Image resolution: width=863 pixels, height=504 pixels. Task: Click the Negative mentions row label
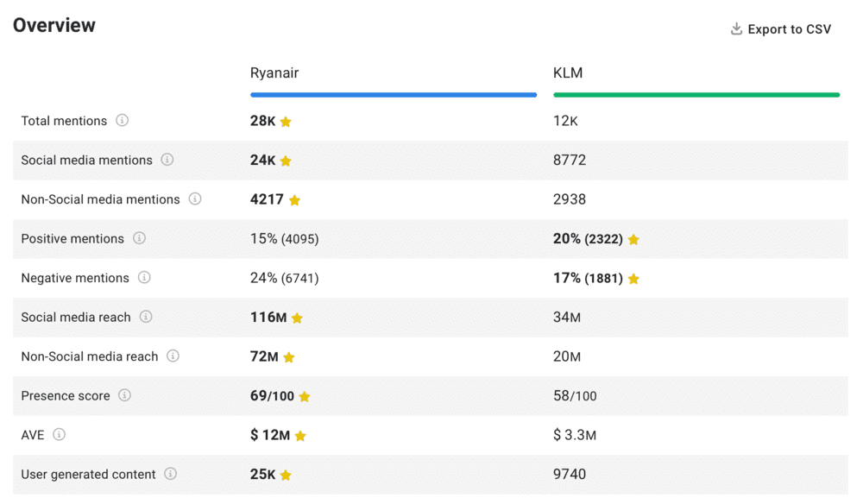point(75,278)
